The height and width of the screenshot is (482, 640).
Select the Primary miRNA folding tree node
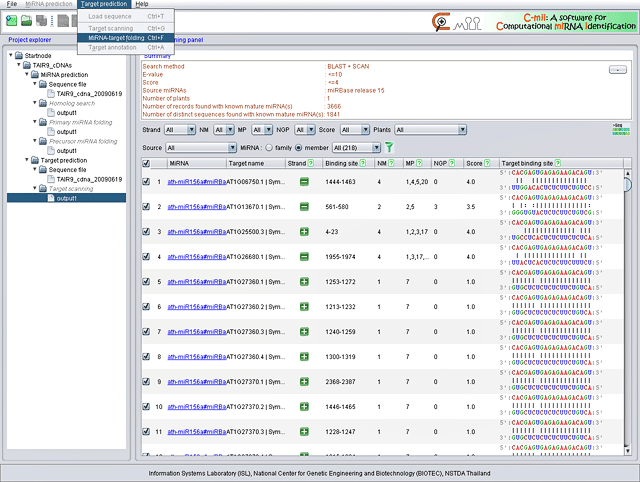80,122
